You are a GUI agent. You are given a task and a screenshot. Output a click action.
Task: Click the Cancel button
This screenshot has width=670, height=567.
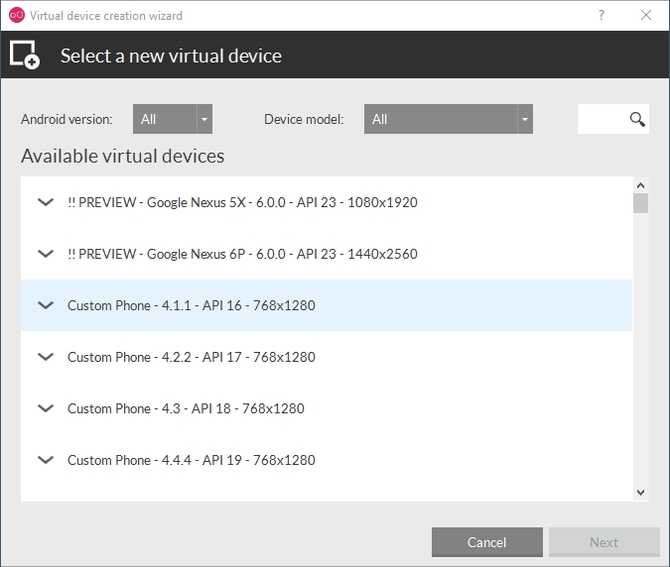487,542
